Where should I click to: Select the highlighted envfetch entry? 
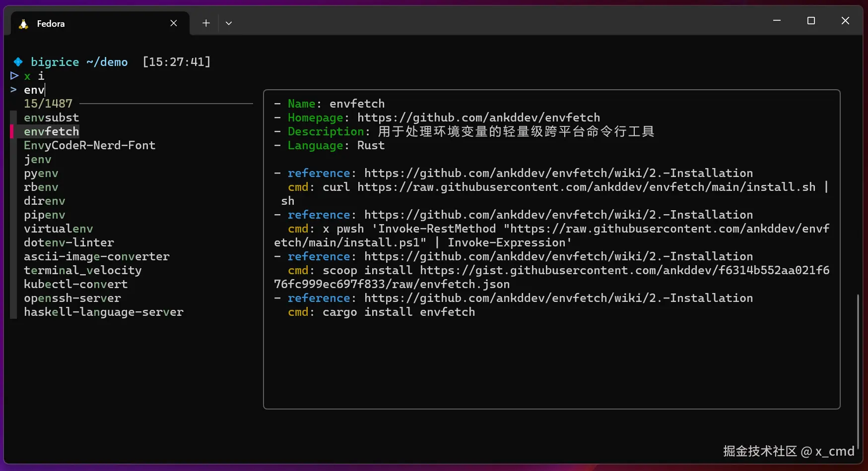[52, 131]
